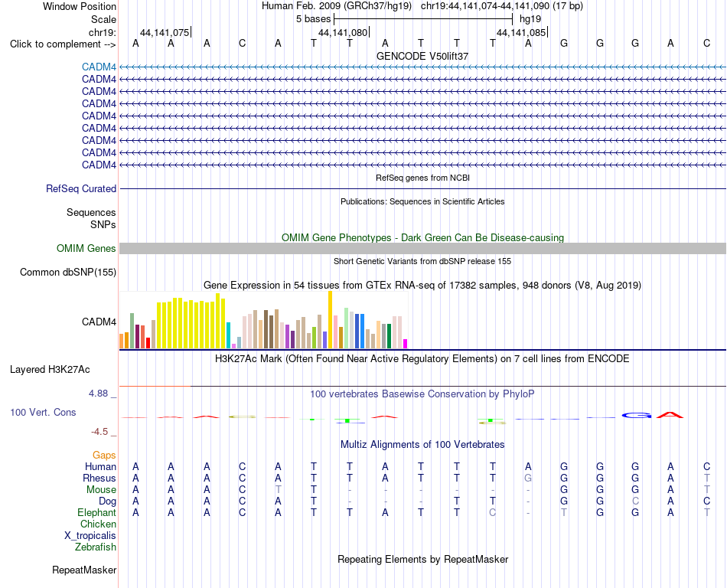Click 'Human Feb. 2009 (GRCh37/hg19)' assembly text
The height and width of the screenshot is (588, 727).
pos(337,6)
